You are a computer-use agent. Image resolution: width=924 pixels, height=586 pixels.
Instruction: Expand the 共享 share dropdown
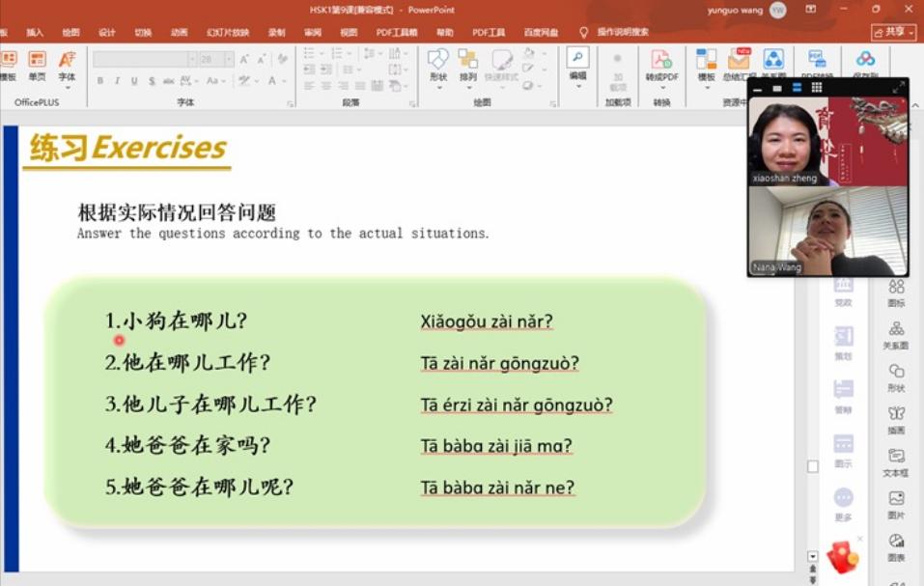(x=911, y=33)
